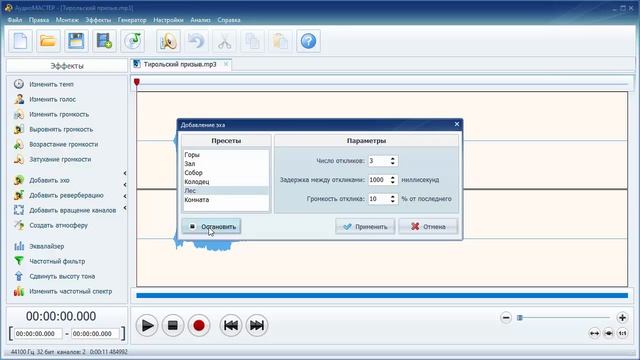
Task: Open file with the folder icon
Action: 48,41
